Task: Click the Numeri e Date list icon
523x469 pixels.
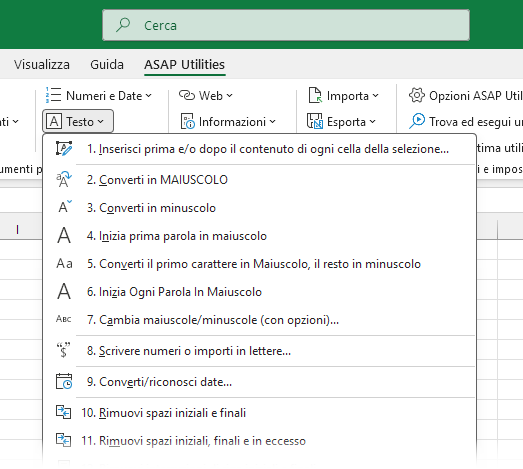Action: (x=53, y=95)
